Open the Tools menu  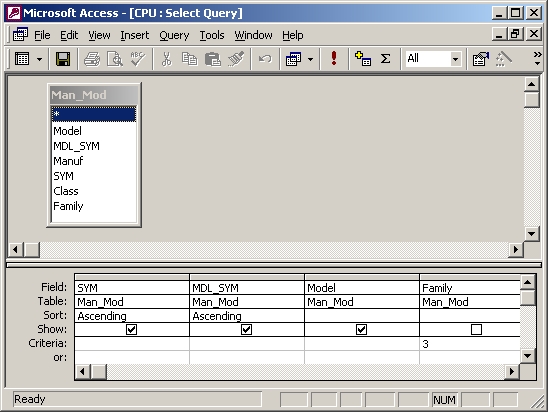point(212,35)
